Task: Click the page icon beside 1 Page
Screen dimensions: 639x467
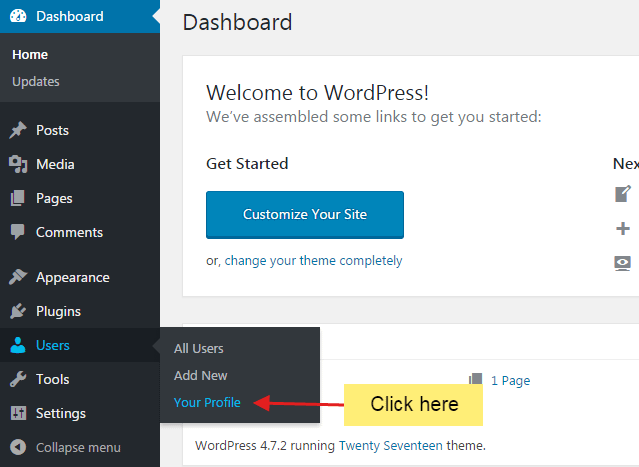Action: click(475, 379)
